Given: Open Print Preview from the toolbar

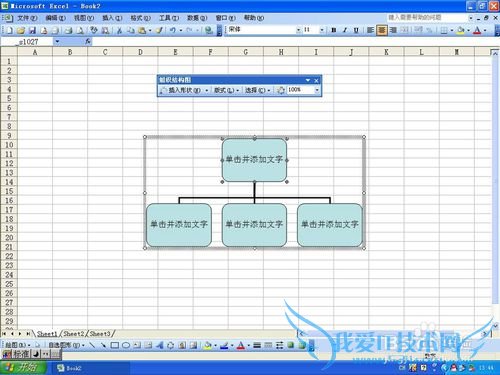Looking at the screenshot, I should tap(80, 30).
